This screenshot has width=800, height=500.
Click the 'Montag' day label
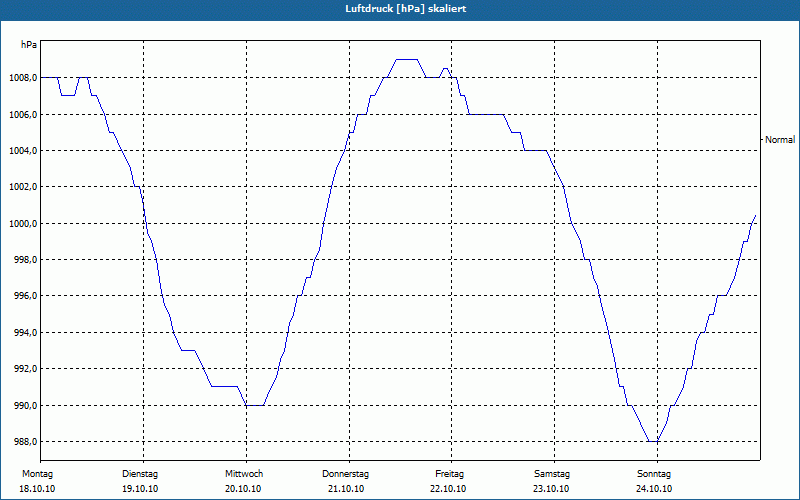[37, 474]
